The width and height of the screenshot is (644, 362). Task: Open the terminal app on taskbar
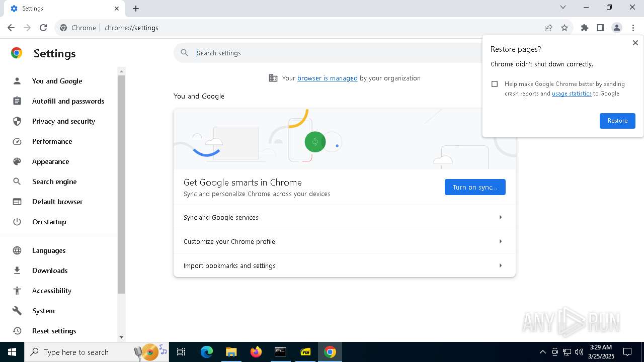tap(280, 352)
